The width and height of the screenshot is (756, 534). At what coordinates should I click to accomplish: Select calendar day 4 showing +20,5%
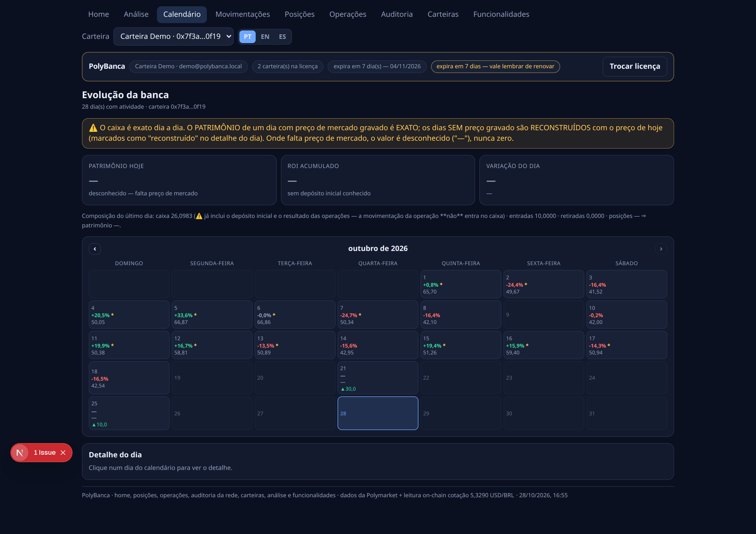(129, 315)
